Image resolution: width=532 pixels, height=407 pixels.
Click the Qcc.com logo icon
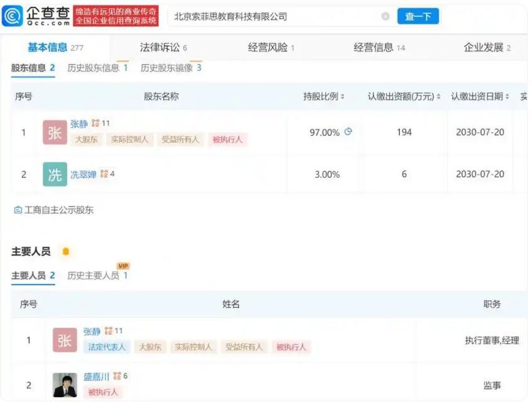click(x=12, y=16)
